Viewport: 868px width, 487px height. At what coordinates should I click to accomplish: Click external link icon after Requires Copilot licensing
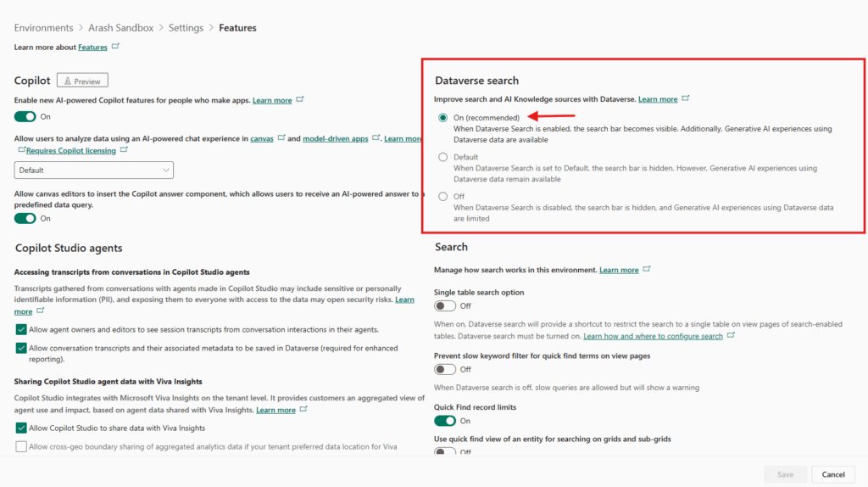pyautogui.click(x=124, y=150)
